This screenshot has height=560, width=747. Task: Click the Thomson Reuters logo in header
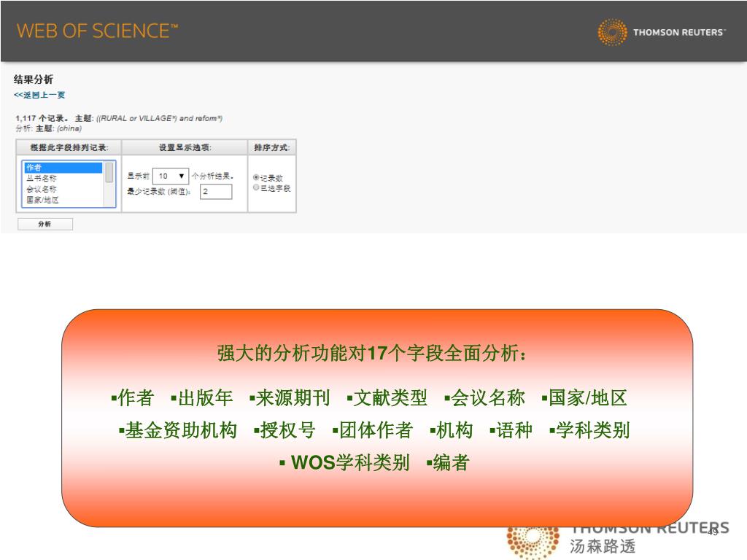pos(662,32)
